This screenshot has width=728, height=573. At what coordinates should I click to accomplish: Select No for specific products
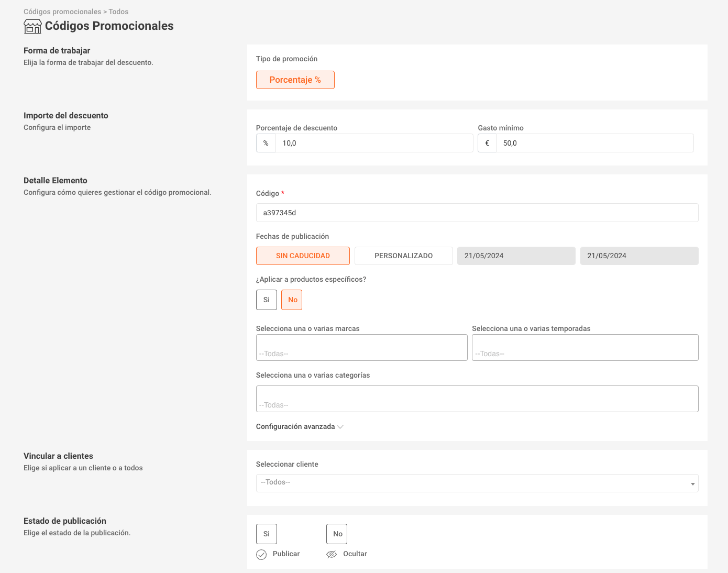pyautogui.click(x=292, y=300)
